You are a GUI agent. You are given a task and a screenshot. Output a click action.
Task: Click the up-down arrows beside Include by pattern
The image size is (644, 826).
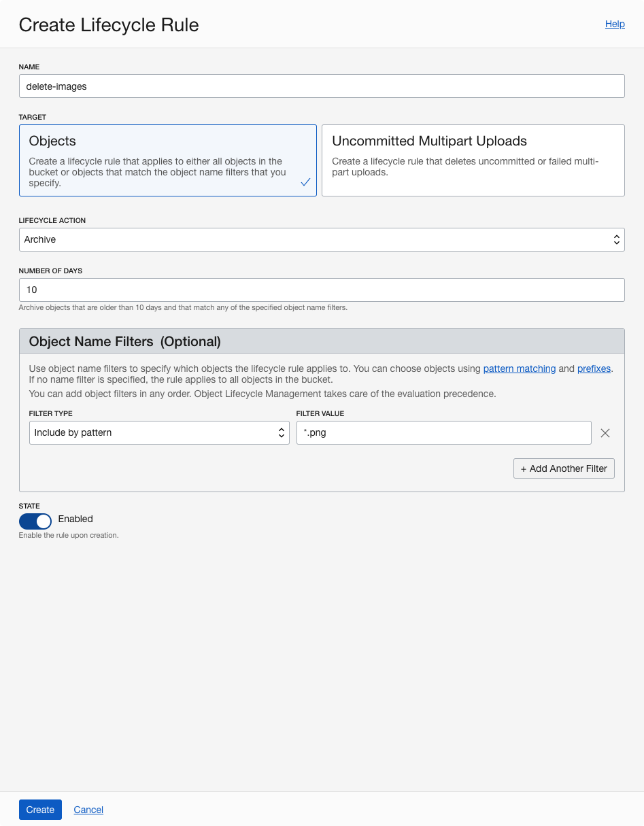click(282, 433)
